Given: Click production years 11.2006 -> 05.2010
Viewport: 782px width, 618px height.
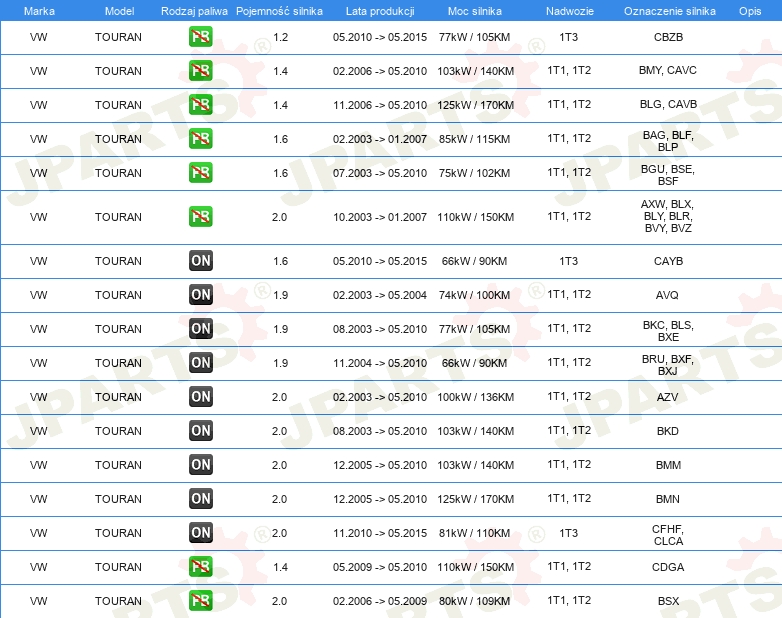Looking at the screenshot, I should pyautogui.click(x=380, y=105).
